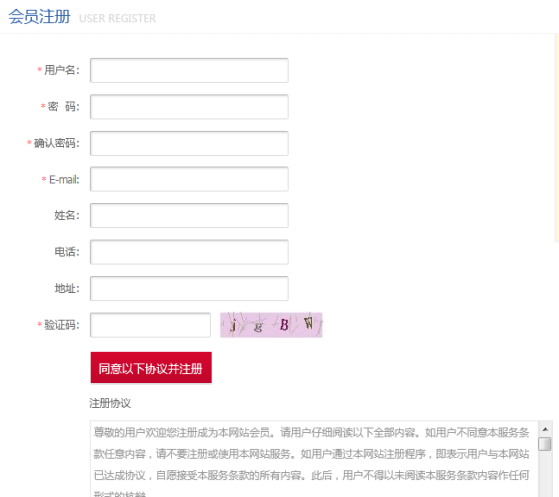Click the 同意以下协议并注册 register button

(x=151, y=368)
